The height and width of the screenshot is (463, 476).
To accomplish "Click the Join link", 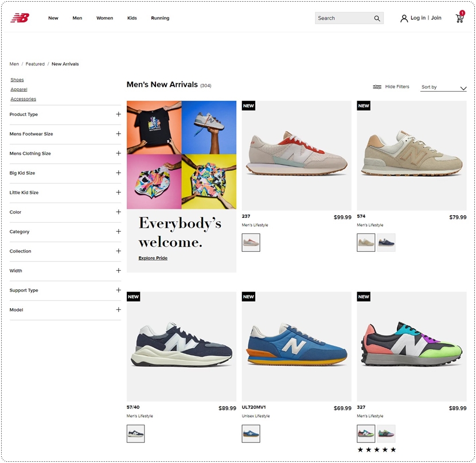I will click(436, 18).
